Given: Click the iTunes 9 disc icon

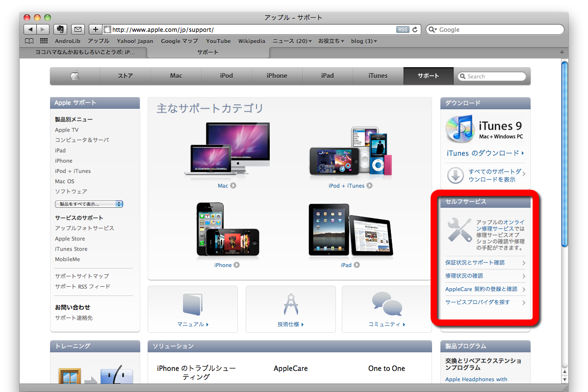Looking at the screenshot, I should coord(460,129).
